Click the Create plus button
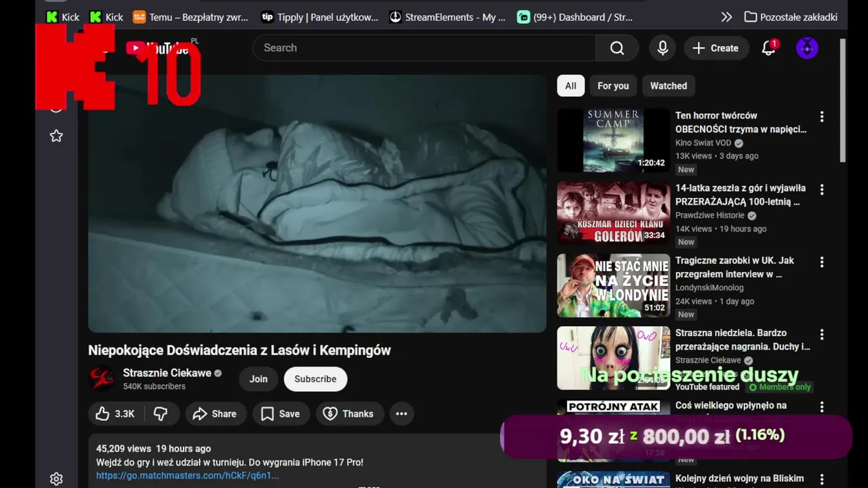Image resolution: width=868 pixels, height=488 pixels. tap(715, 48)
